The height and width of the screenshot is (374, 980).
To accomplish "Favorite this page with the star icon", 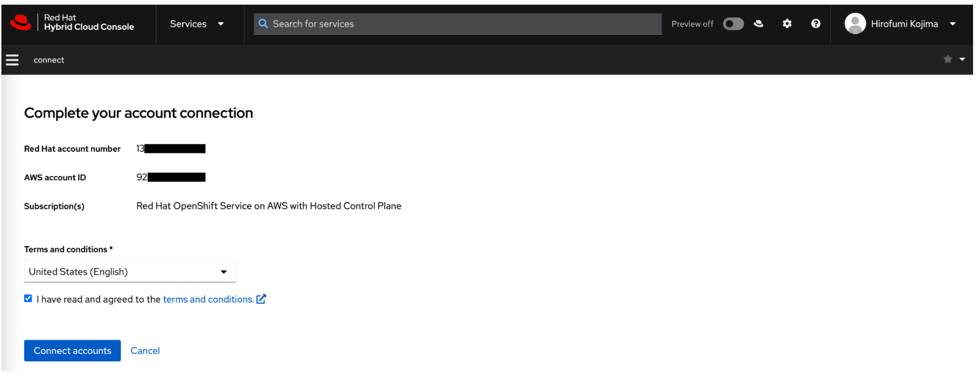I will pyautogui.click(x=948, y=59).
